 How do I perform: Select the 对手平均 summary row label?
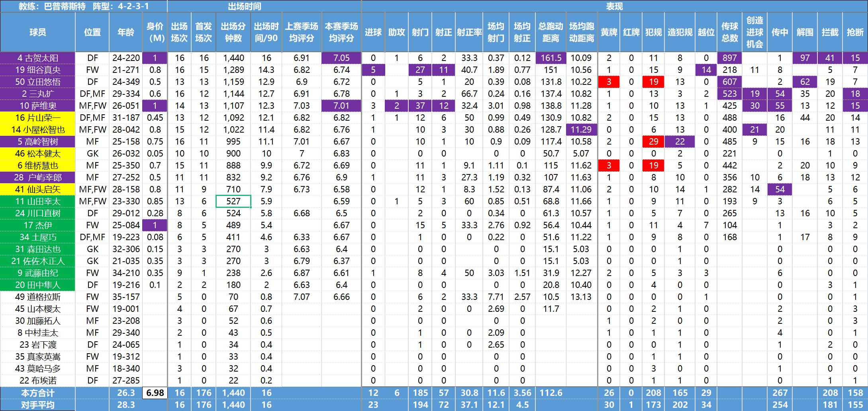click(37, 405)
